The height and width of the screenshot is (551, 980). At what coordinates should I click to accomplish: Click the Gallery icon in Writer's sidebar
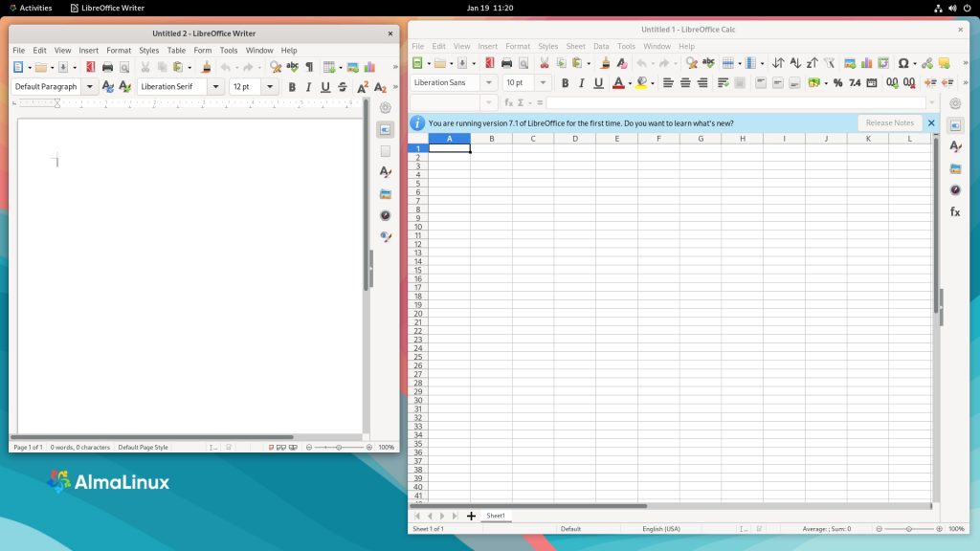(x=385, y=193)
